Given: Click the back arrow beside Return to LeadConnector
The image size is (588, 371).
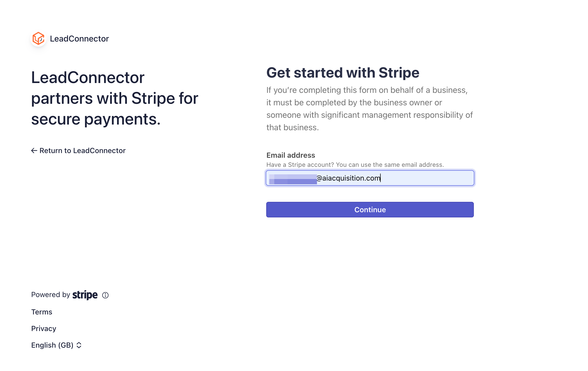Looking at the screenshot, I should 34,150.
